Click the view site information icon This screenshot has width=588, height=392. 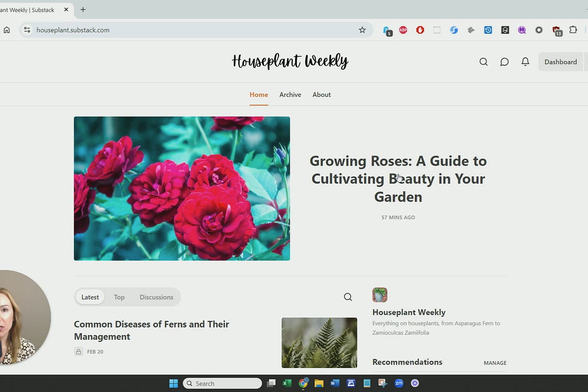click(27, 30)
